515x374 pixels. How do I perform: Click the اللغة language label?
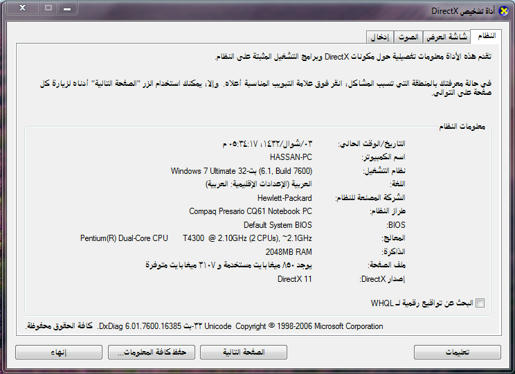click(397, 184)
